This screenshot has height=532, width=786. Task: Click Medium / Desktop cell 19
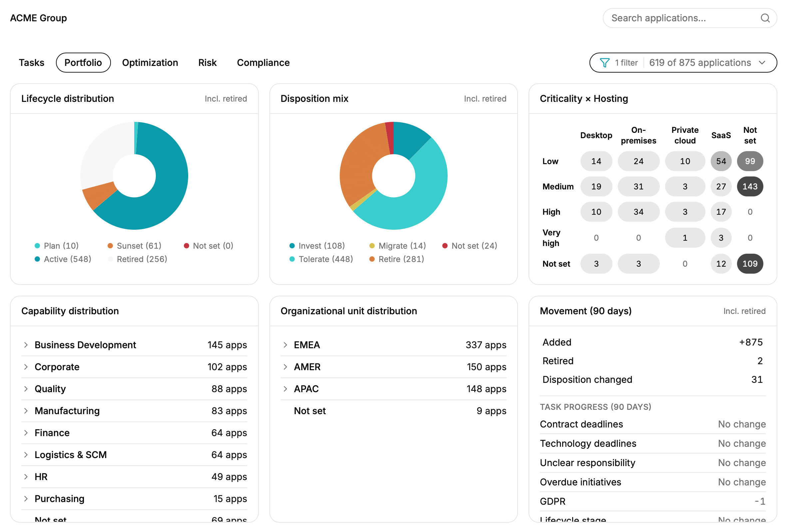pos(596,186)
